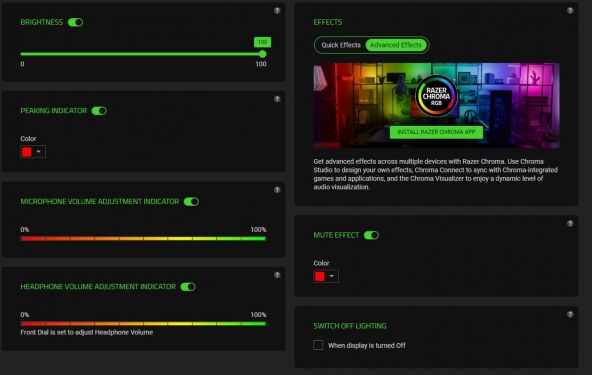Image resolution: width=592 pixels, height=375 pixels.
Task: Click the Mute Effect heading label
Action: 336,235
